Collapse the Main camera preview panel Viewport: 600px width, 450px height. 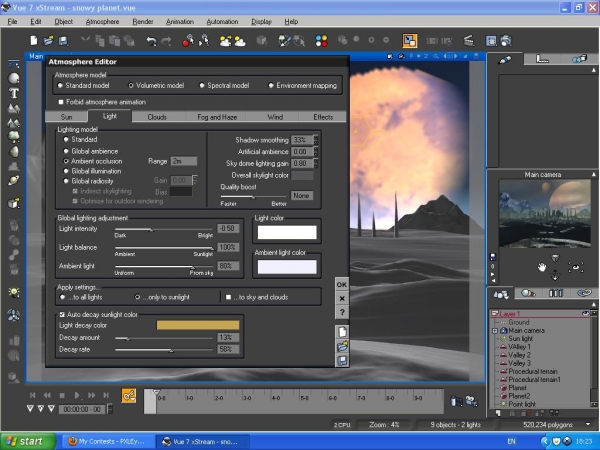pyautogui.click(x=593, y=174)
